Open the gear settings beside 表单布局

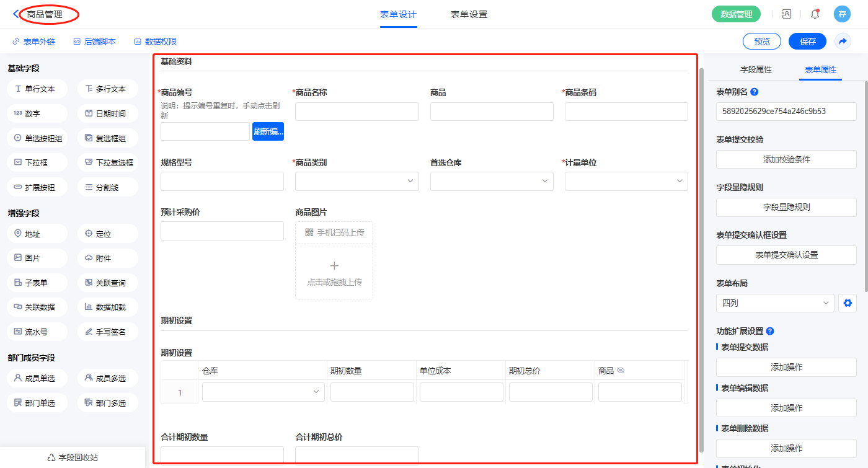pos(848,303)
